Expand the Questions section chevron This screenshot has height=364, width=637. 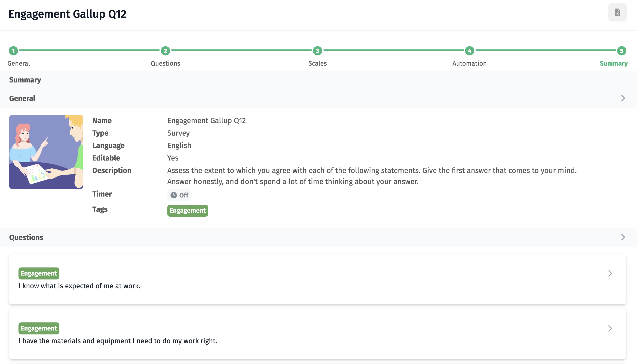coord(623,237)
